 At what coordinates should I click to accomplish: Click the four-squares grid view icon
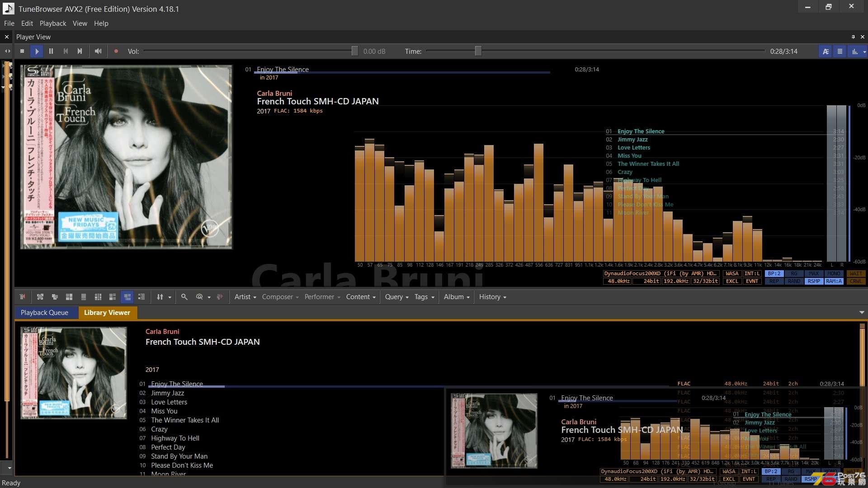[69, 297]
